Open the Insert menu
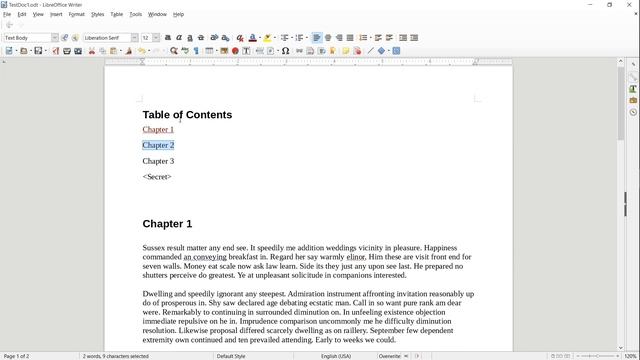 coord(56,14)
